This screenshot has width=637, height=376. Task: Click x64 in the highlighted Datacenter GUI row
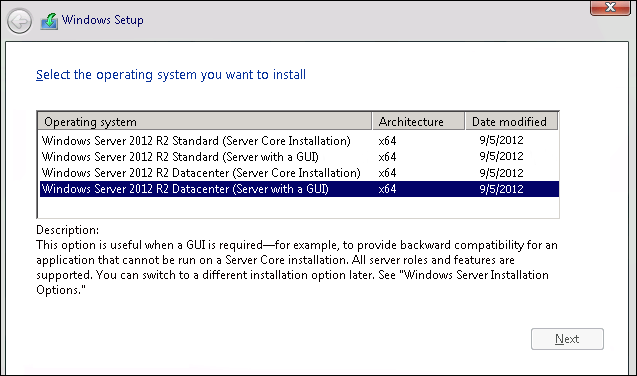tap(387, 189)
